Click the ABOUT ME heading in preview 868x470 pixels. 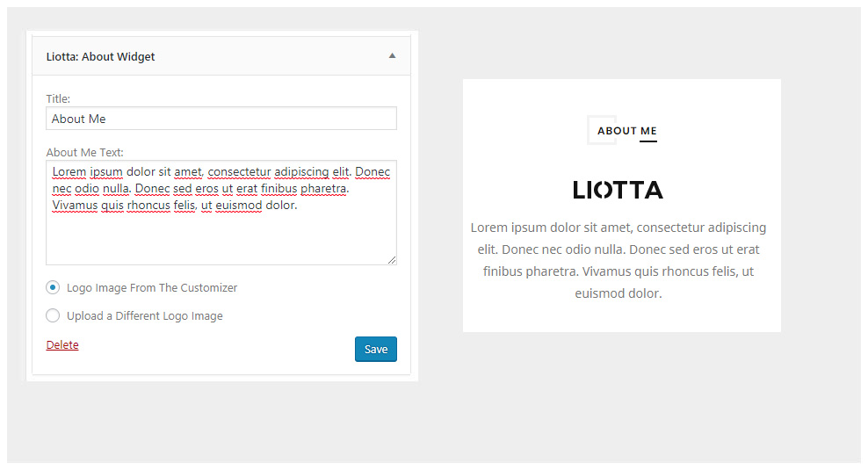[626, 131]
